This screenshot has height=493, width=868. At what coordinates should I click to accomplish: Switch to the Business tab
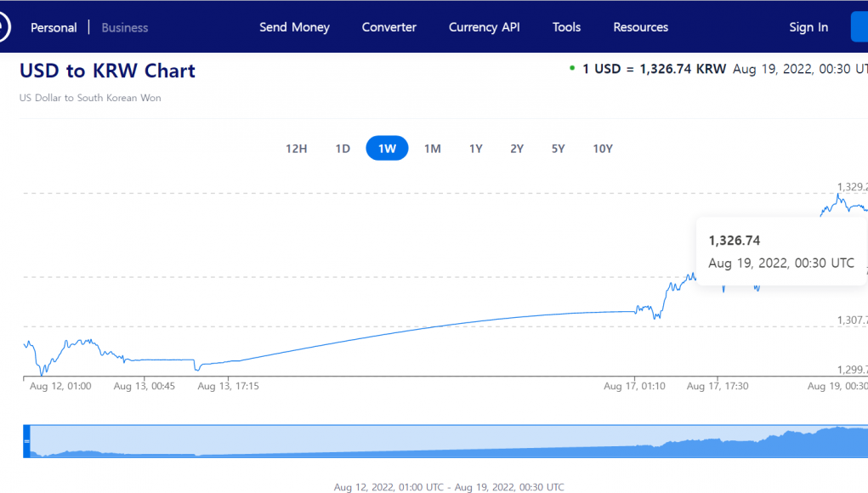pos(124,28)
